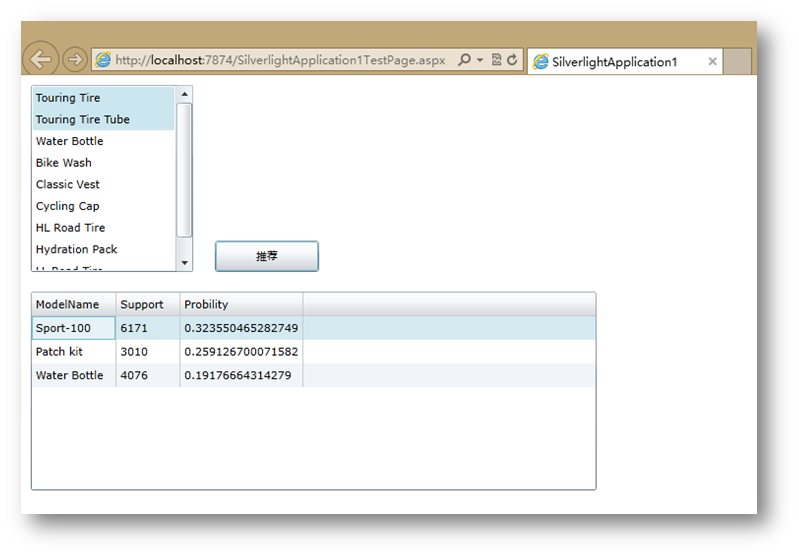The width and height of the screenshot is (799, 556).
Task: Refresh the page with the reload icon
Action: point(512,60)
